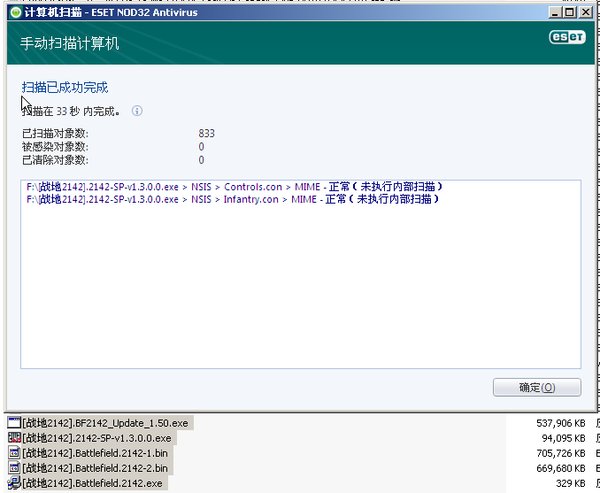Viewport: 600px width, 493px height.
Task: Click the 被感染对象数 label
Action: click(x=55, y=147)
